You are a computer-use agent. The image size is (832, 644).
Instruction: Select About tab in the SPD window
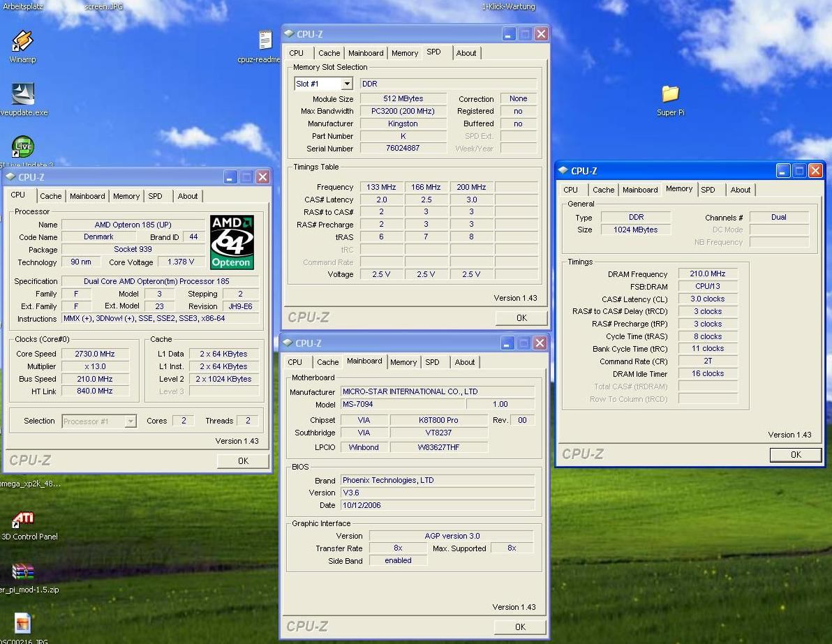pos(466,53)
